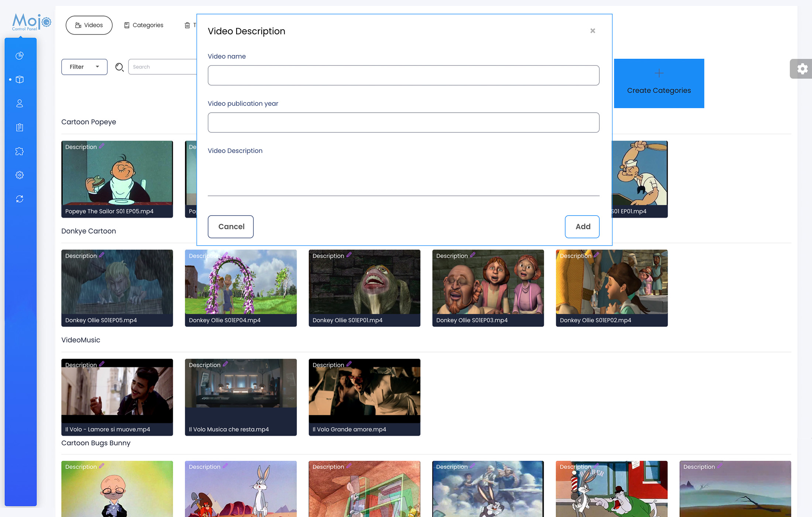Switch to the Videos tab
812x517 pixels.
click(89, 25)
